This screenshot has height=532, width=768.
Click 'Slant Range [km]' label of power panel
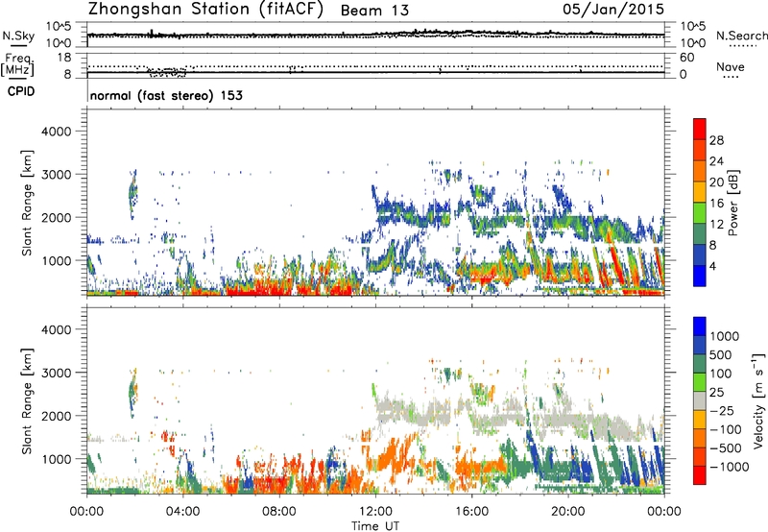[x=27, y=203]
